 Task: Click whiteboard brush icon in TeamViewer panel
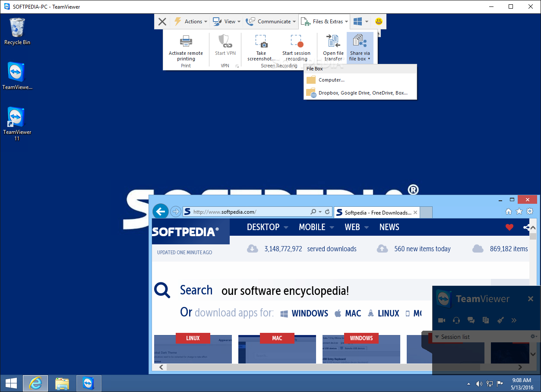500,320
